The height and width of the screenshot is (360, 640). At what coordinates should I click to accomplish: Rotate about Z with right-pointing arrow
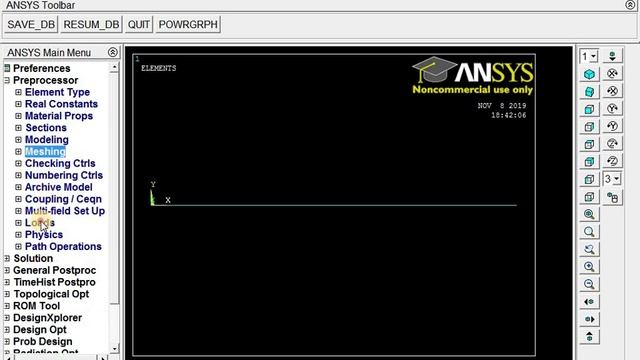pyautogui.click(x=612, y=144)
